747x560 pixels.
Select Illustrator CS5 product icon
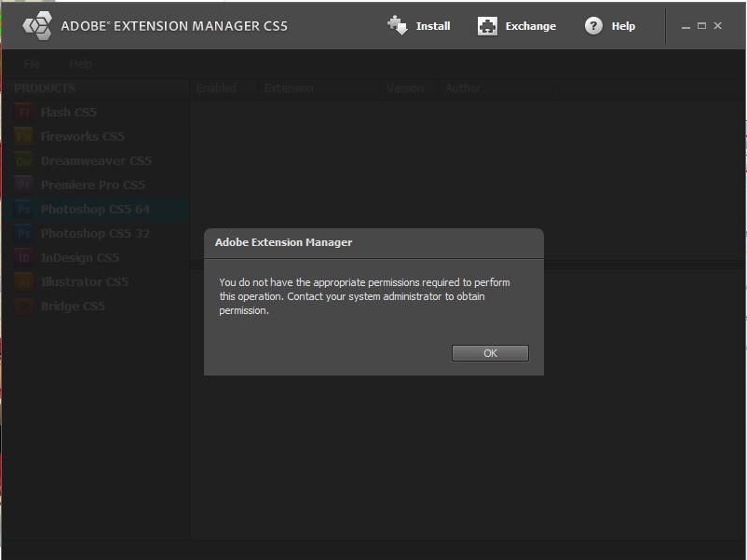coord(23,282)
